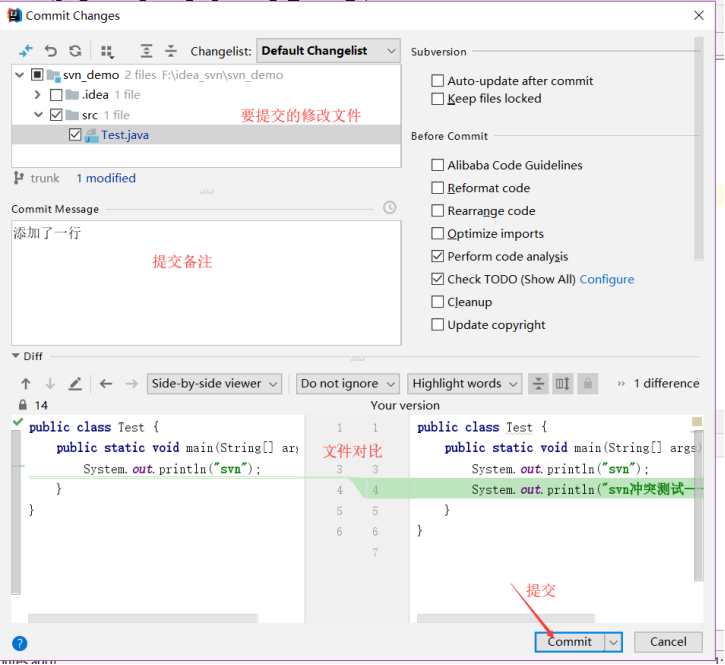
Task: Open the Group By icon menu
Action: point(107,51)
